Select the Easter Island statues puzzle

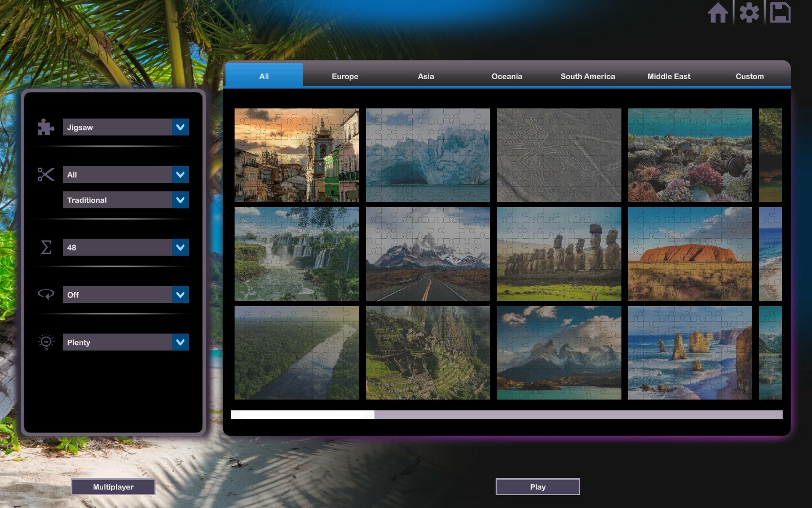(x=558, y=253)
